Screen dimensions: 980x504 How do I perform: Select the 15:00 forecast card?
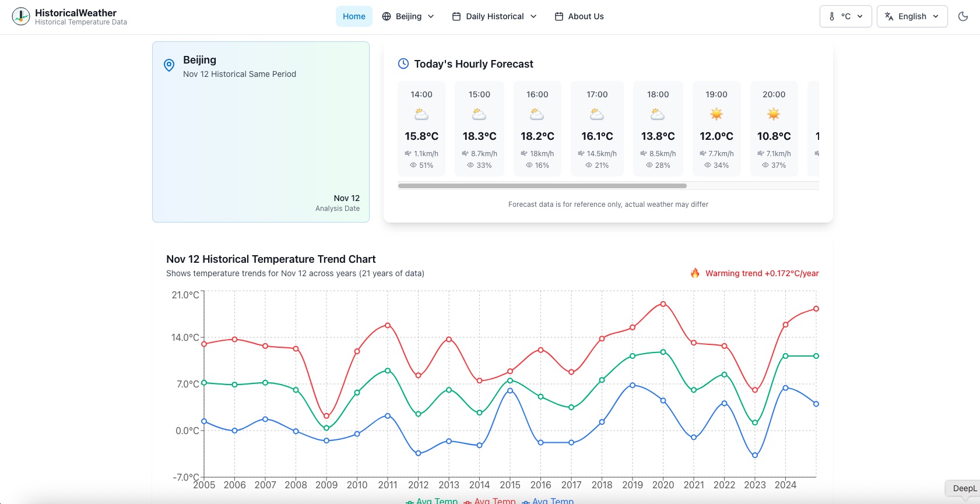point(479,129)
